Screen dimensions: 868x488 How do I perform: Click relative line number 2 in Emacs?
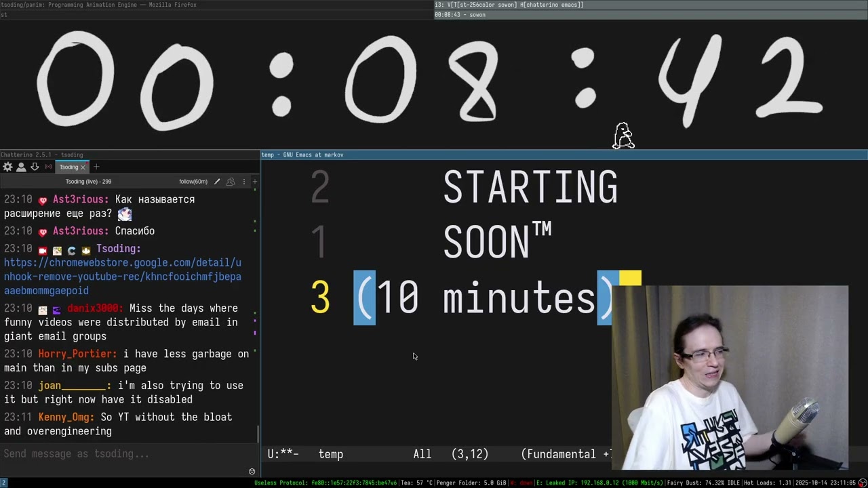click(x=319, y=188)
